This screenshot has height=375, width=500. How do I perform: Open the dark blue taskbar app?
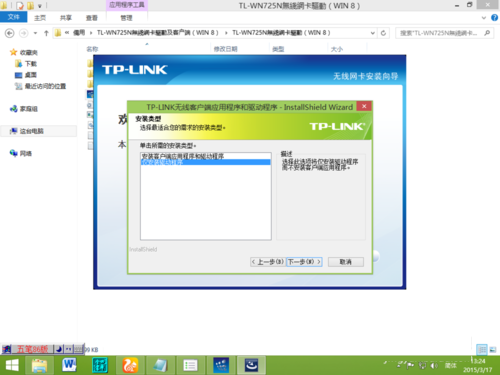coord(221,365)
